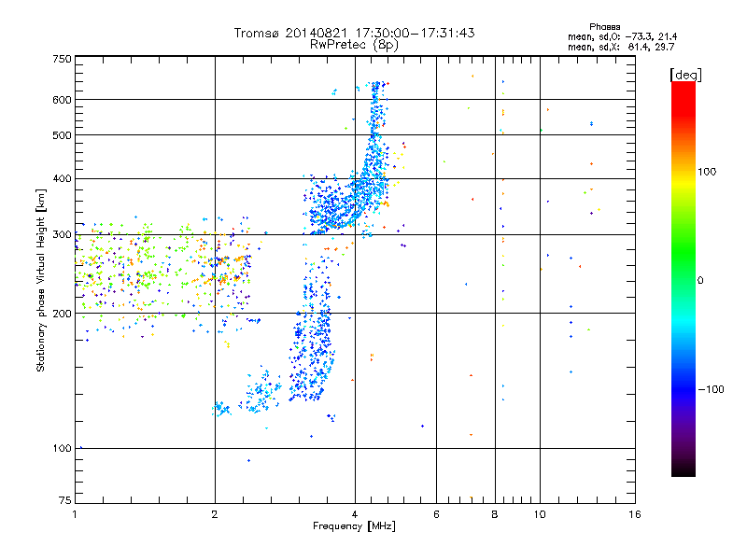Click y-axis tick label '300'

pos(62,235)
